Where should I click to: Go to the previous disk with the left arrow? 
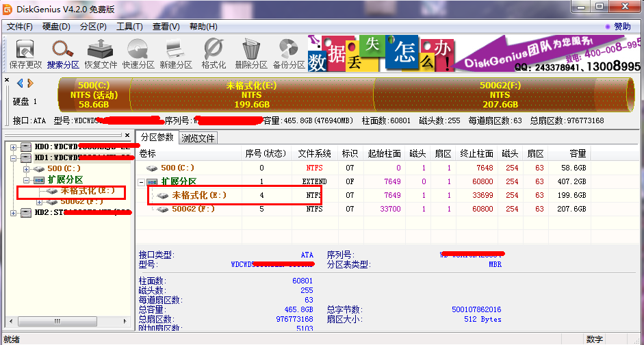[20, 84]
